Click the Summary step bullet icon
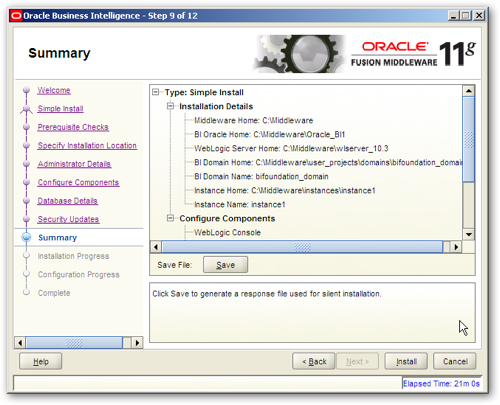Viewport: 500px width, 405px height. coord(26,237)
